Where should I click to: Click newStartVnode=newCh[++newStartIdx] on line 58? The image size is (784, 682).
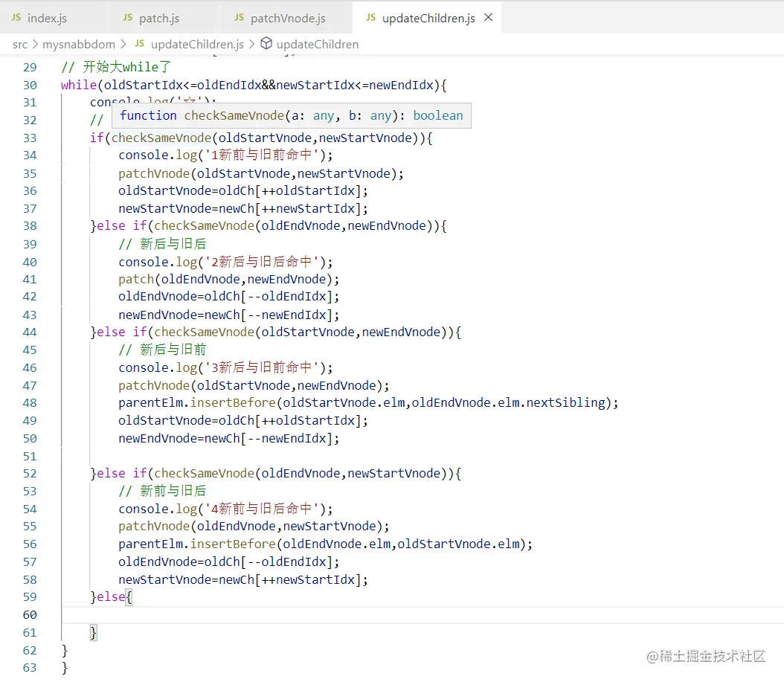coord(243,580)
